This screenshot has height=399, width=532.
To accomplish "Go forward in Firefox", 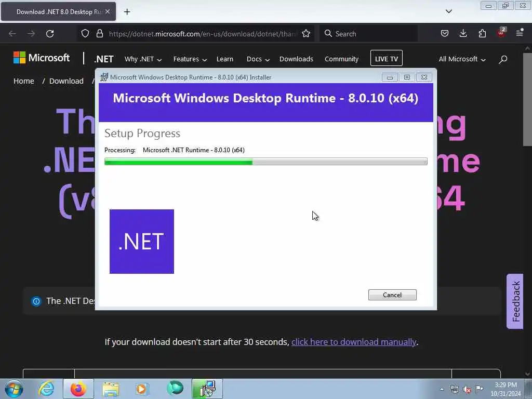I will point(31,34).
